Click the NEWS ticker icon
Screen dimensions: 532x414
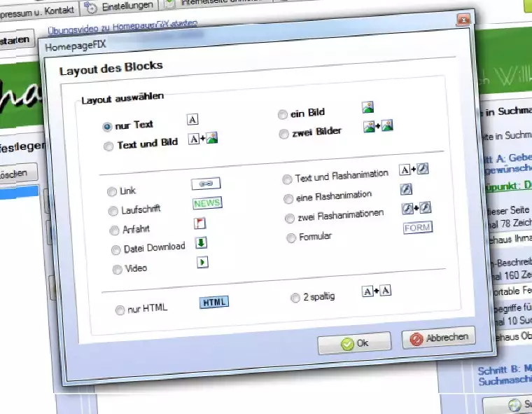coord(207,203)
